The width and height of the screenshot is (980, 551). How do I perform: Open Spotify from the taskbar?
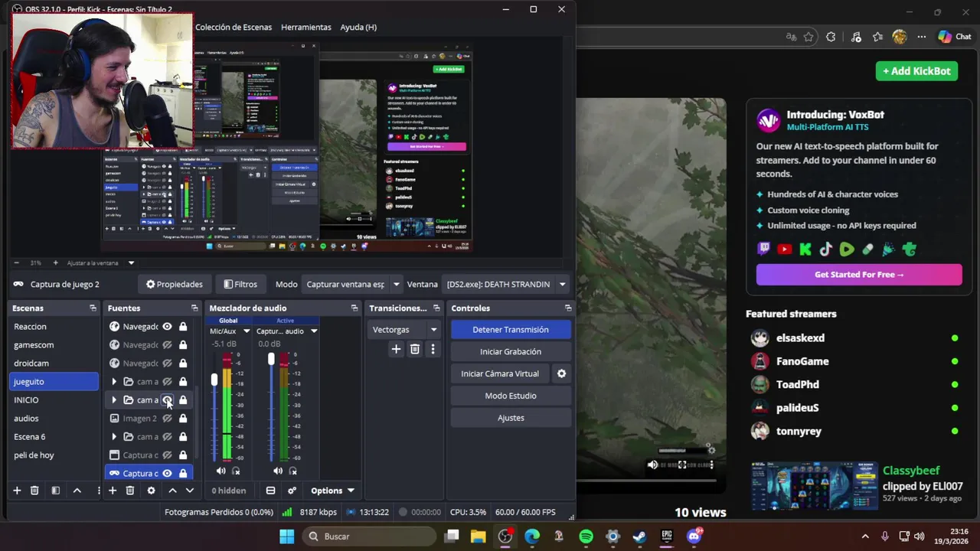point(586,536)
